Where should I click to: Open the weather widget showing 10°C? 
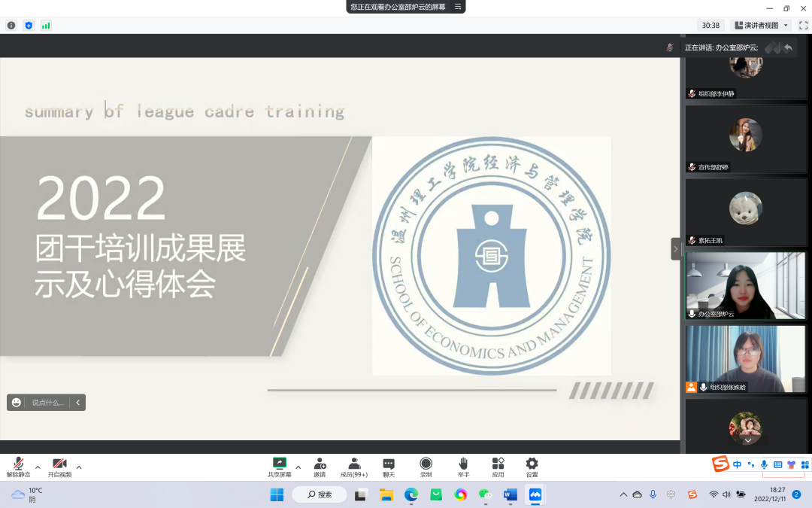coord(27,495)
